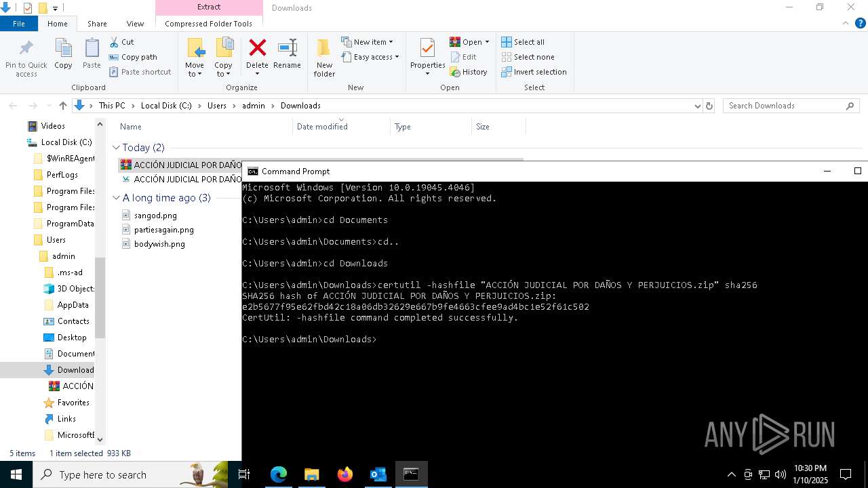
Task: Open Task View on taskbar
Action: [x=245, y=474]
